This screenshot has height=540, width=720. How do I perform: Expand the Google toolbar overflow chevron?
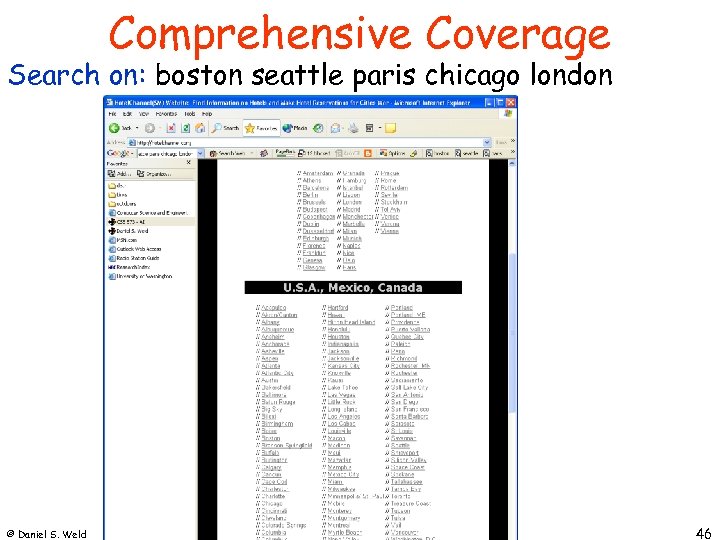513,152
